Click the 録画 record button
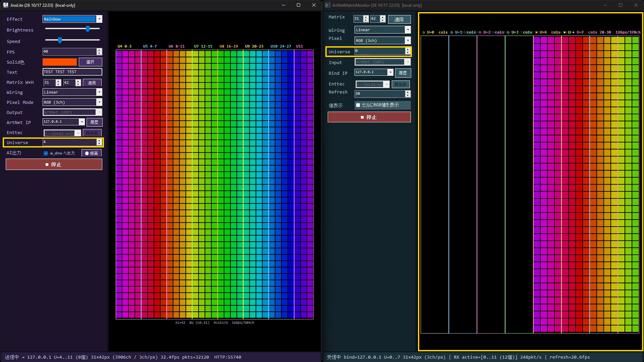Image resolution: width=644 pixels, height=362 pixels. click(91, 153)
